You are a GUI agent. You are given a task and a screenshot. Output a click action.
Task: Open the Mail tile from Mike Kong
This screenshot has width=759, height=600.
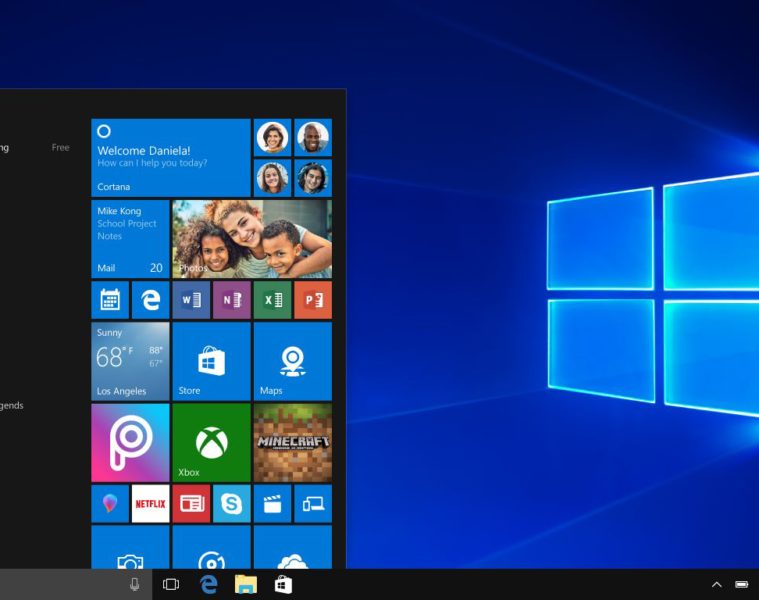point(130,238)
